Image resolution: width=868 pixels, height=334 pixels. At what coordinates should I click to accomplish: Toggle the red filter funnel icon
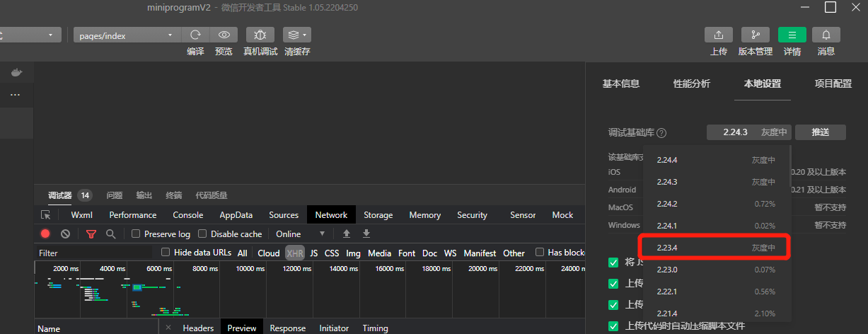coord(91,234)
